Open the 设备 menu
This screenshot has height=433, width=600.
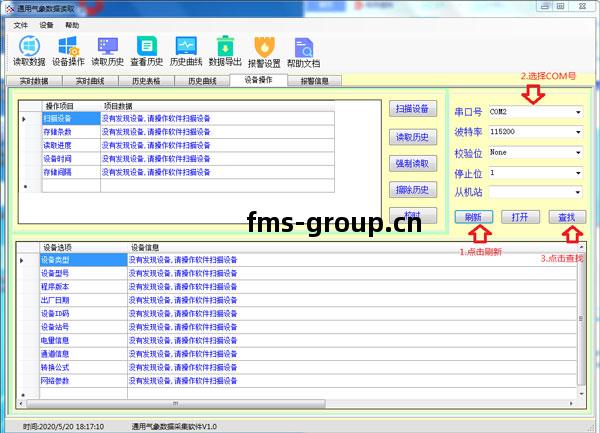pos(46,24)
